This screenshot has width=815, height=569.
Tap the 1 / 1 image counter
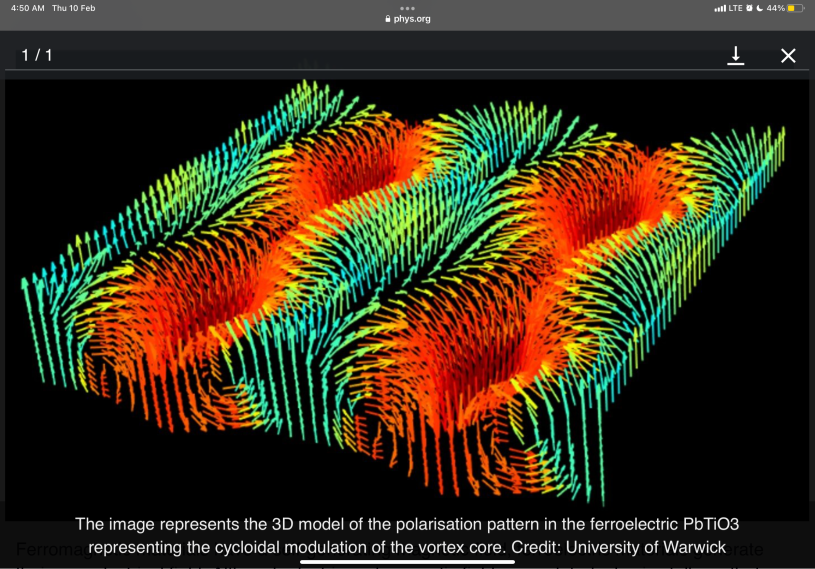click(x=37, y=55)
